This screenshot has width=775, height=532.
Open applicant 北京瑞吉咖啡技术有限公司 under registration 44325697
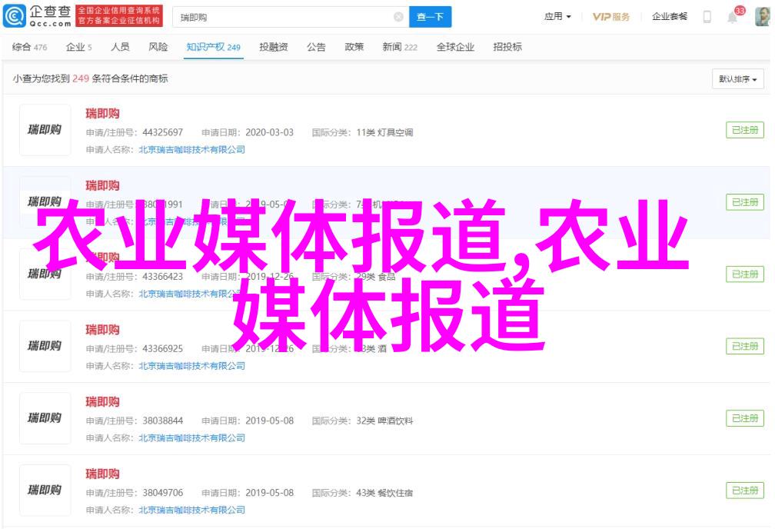pos(191,150)
